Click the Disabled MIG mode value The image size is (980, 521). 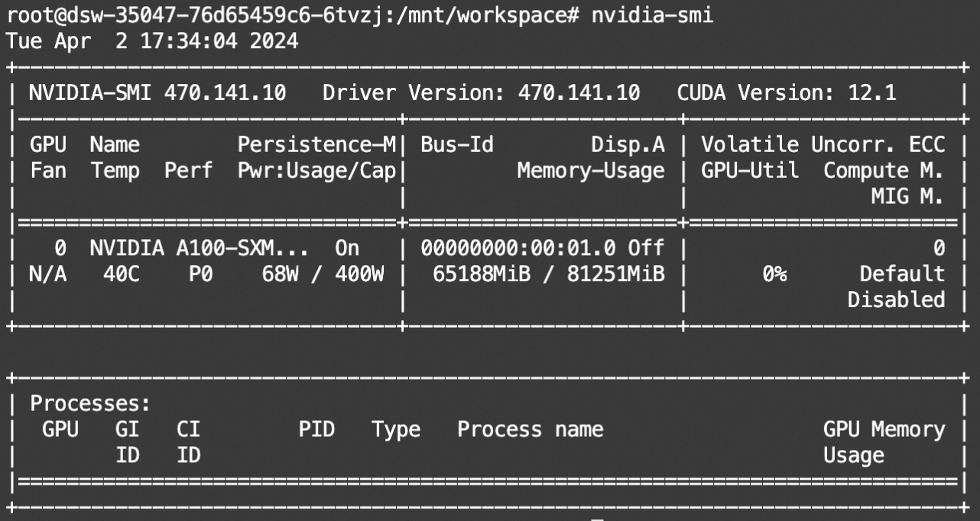pyautogui.click(x=895, y=299)
